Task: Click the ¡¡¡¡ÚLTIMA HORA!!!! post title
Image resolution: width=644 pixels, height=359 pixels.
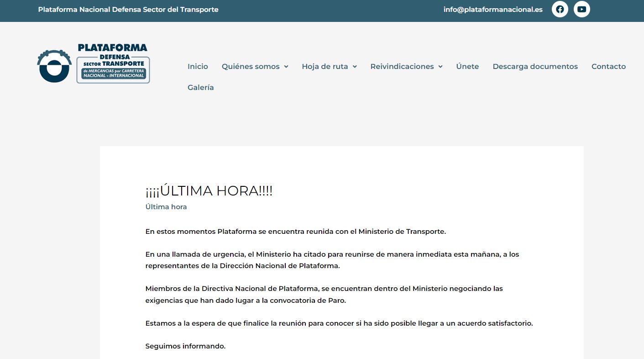Action: 209,190
